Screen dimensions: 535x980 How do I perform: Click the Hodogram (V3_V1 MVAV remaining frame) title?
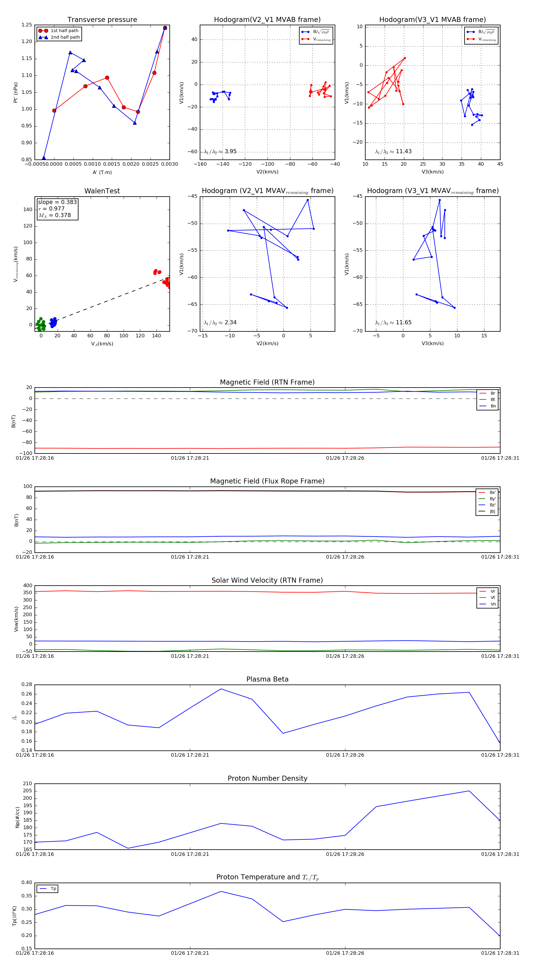point(432,191)
